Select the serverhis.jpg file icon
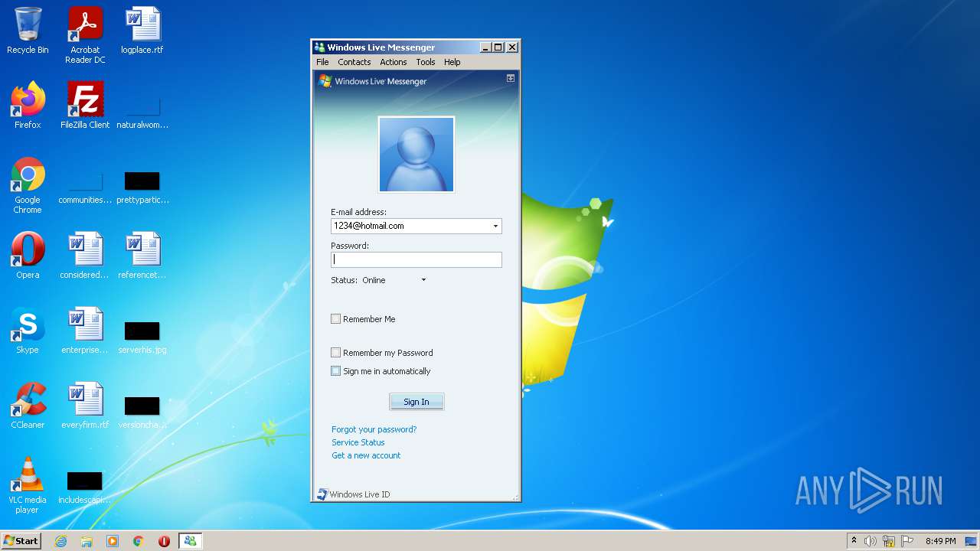The image size is (980, 551). pos(142,337)
